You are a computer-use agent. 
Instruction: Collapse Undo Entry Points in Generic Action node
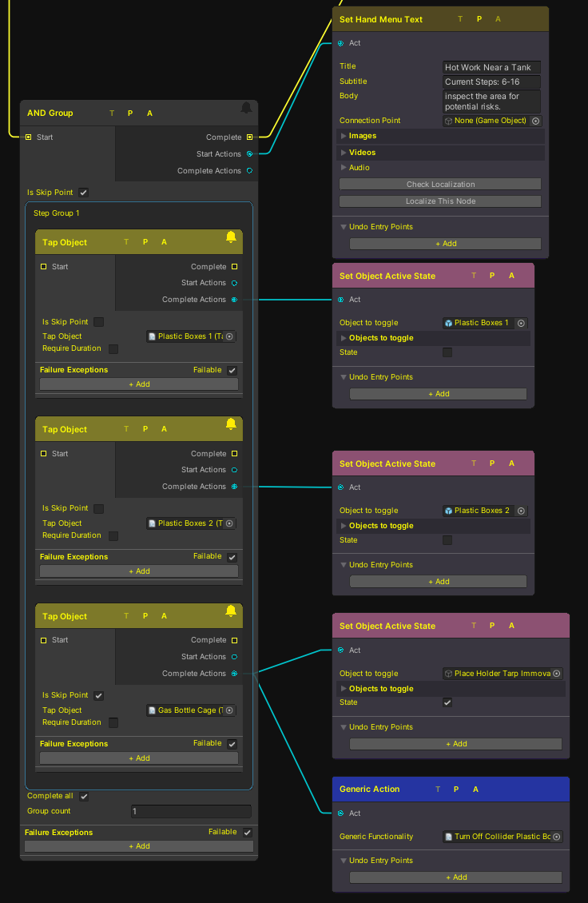tap(344, 861)
